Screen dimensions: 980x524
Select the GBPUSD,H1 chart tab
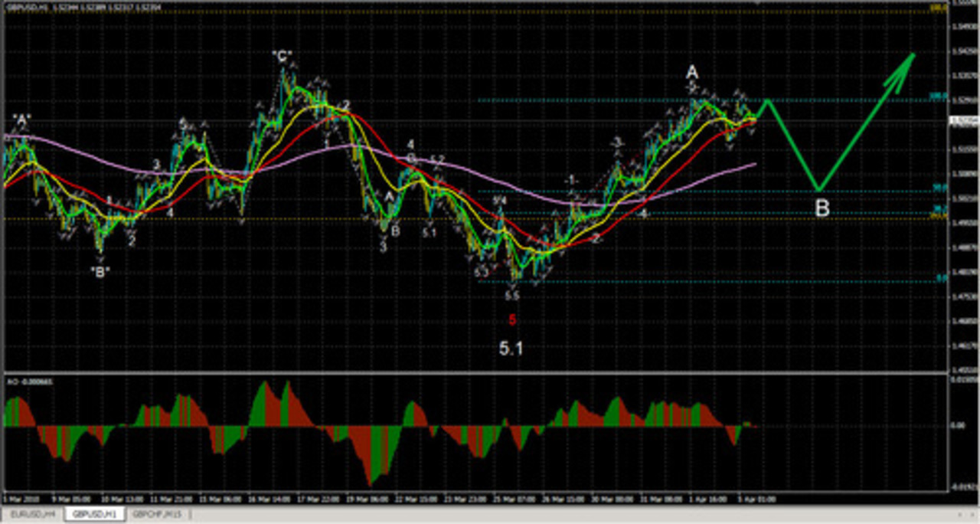coord(93,514)
